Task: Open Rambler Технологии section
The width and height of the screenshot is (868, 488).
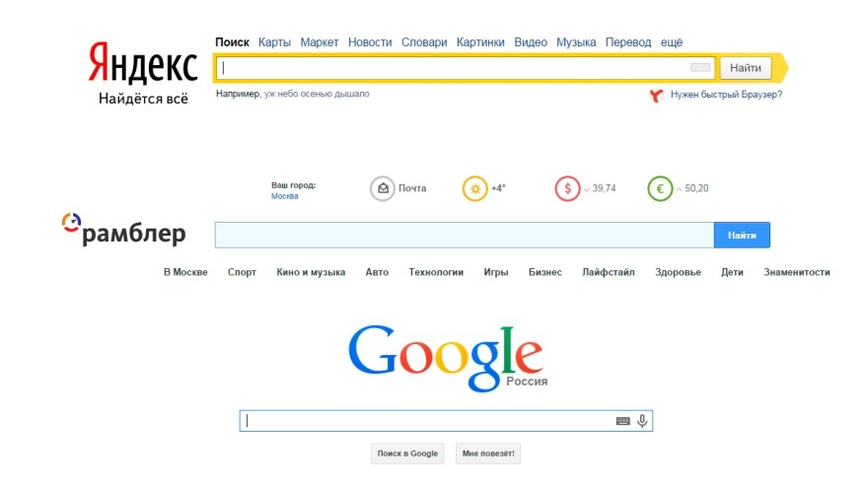Action: tap(436, 272)
